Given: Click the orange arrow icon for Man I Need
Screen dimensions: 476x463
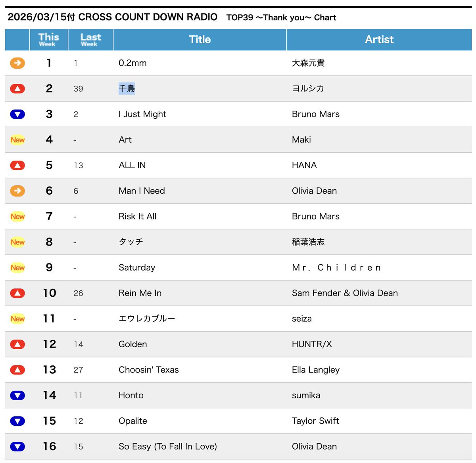Looking at the screenshot, I should pyautogui.click(x=17, y=191).
